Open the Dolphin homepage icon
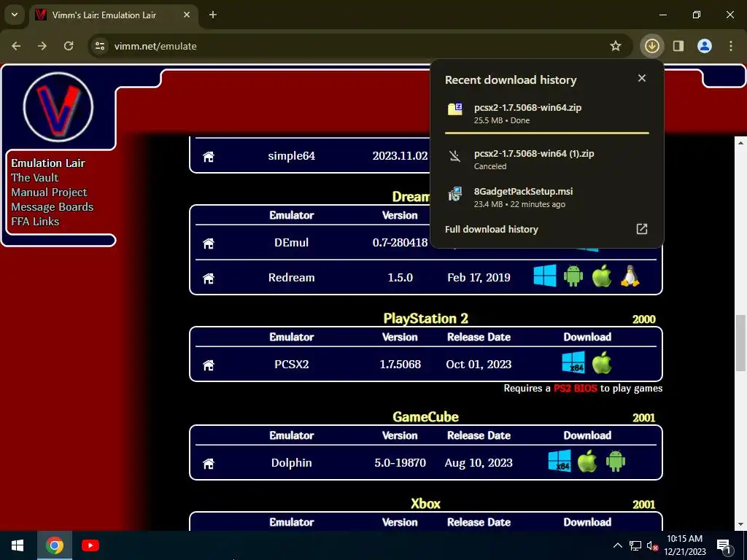This screenshot has height=560, width=747. coord(208,463)
